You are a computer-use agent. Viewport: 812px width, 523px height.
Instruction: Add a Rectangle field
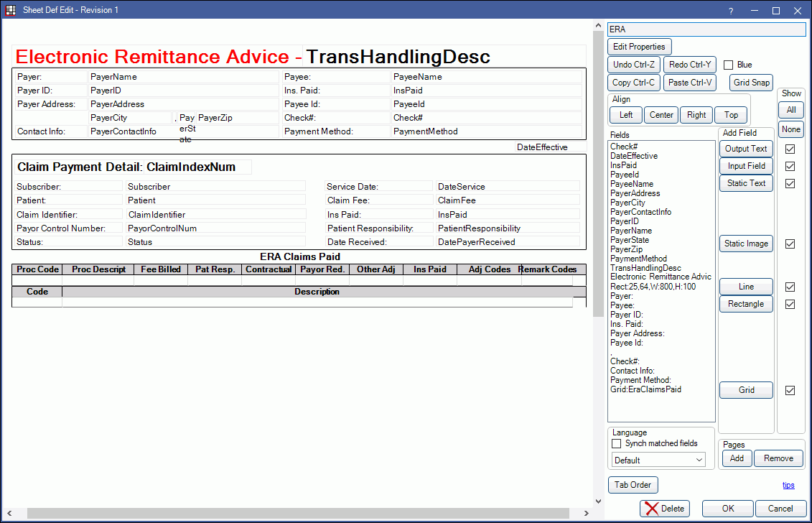pyautogui.click(x=746, y=304)
